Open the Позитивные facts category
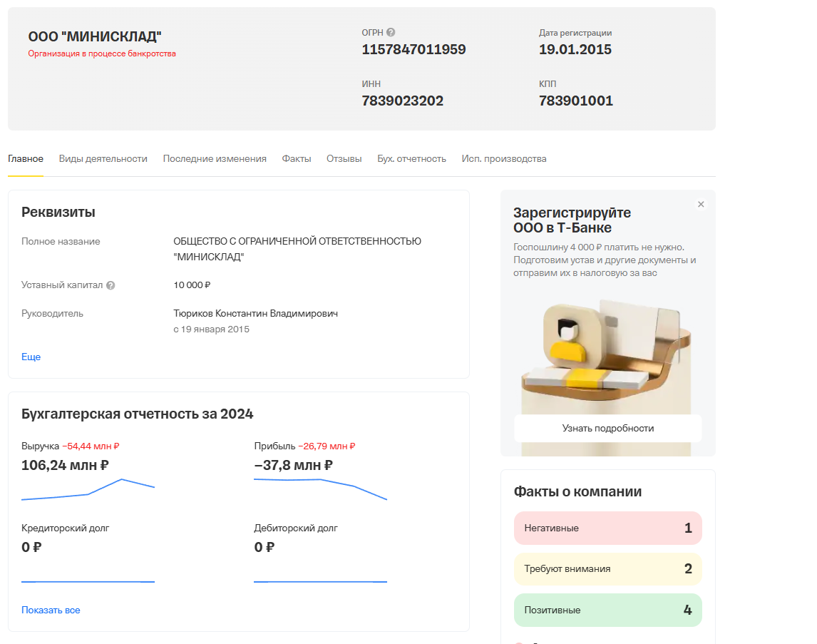 [x=607, y=610]
